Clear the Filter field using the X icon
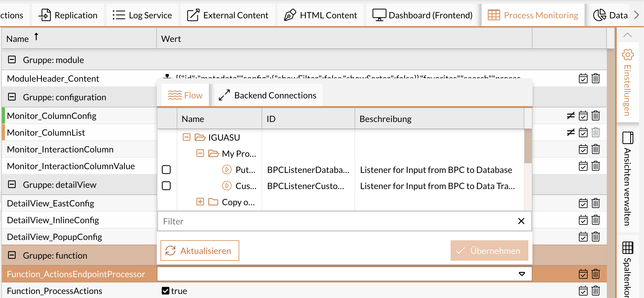This screenshot has width=644, height=298. (521, 221)
